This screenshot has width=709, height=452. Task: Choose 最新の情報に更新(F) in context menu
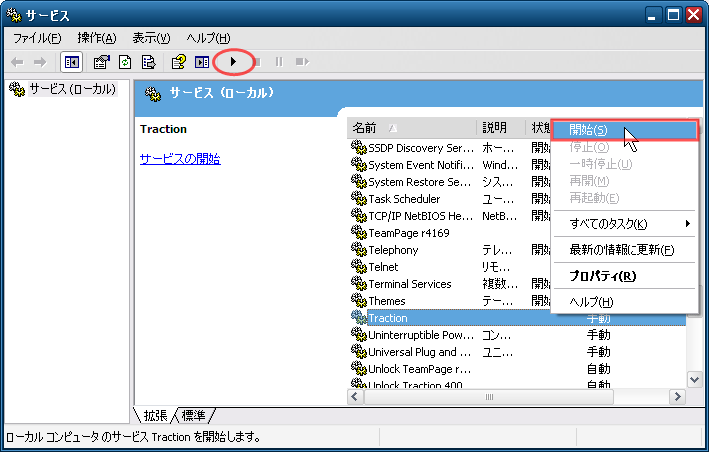[x=625, y=250]
